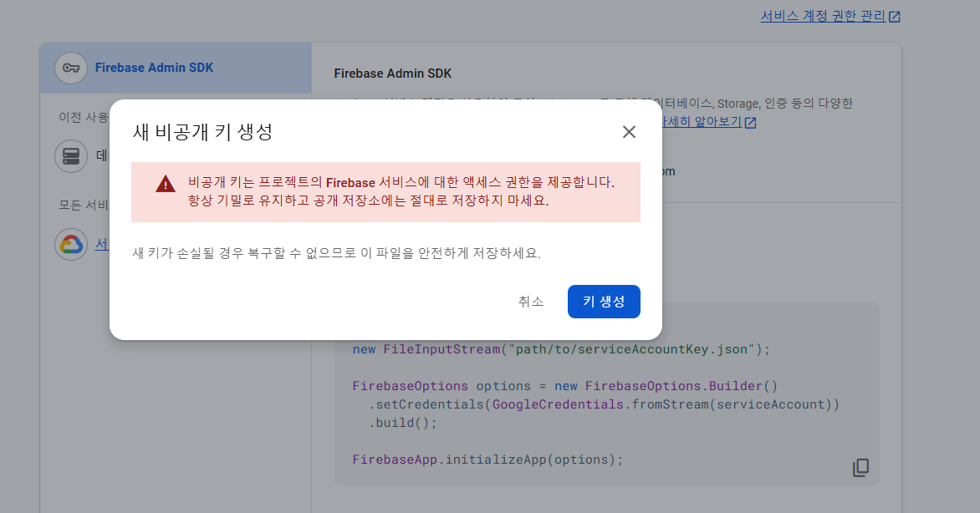Click the text 새 키가 손실될 경우 복구할 수 없으므로
Image resolution: width=980 pixels, height=513 pixels.
pyautogui.click(x=244, y=253)
